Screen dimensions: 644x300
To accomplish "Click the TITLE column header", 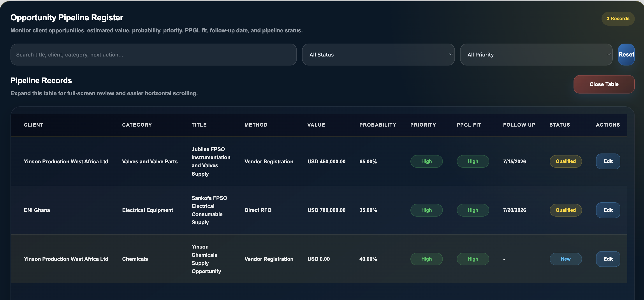I will pos(199,125).
